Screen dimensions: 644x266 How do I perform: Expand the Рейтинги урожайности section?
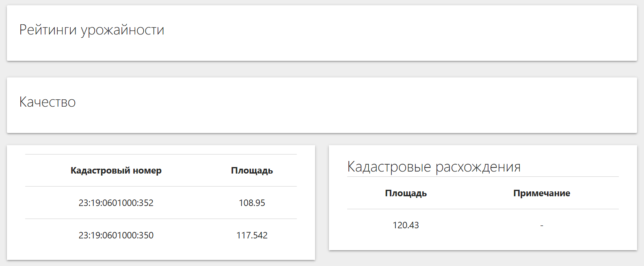92,30
